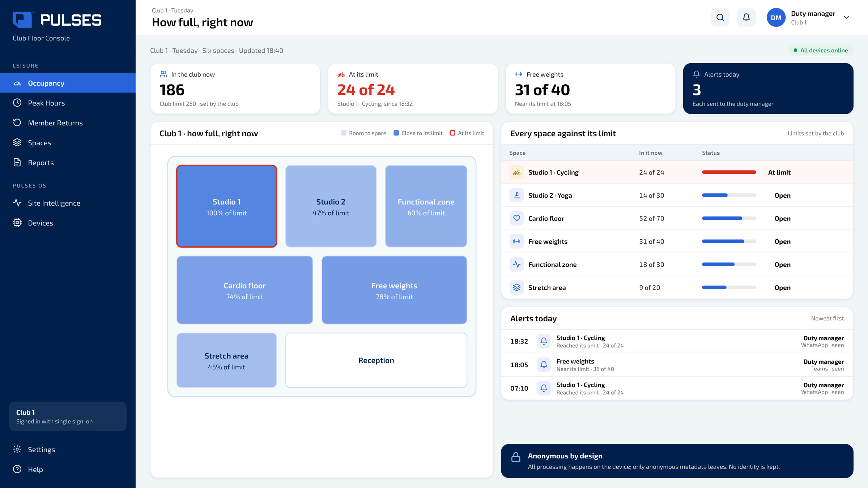Click the dumbbell icon on Free weights card

point(519,74)
